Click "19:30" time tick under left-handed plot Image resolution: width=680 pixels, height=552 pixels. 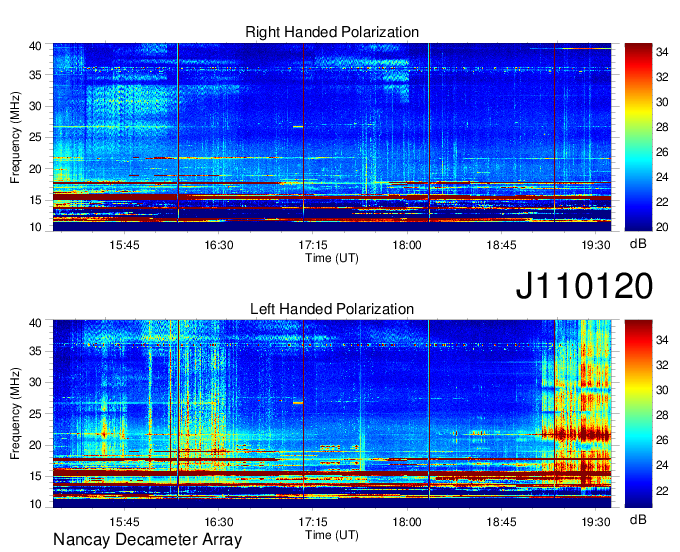point(596,522)
